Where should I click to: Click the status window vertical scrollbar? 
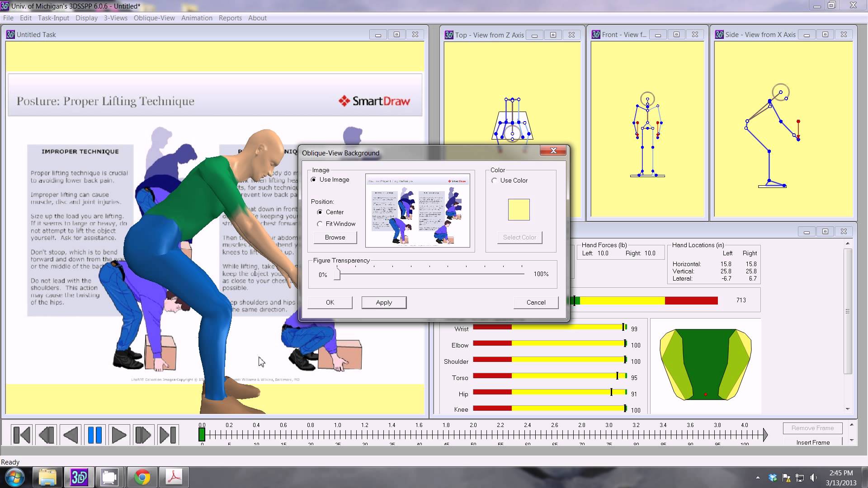coord(848,311)
